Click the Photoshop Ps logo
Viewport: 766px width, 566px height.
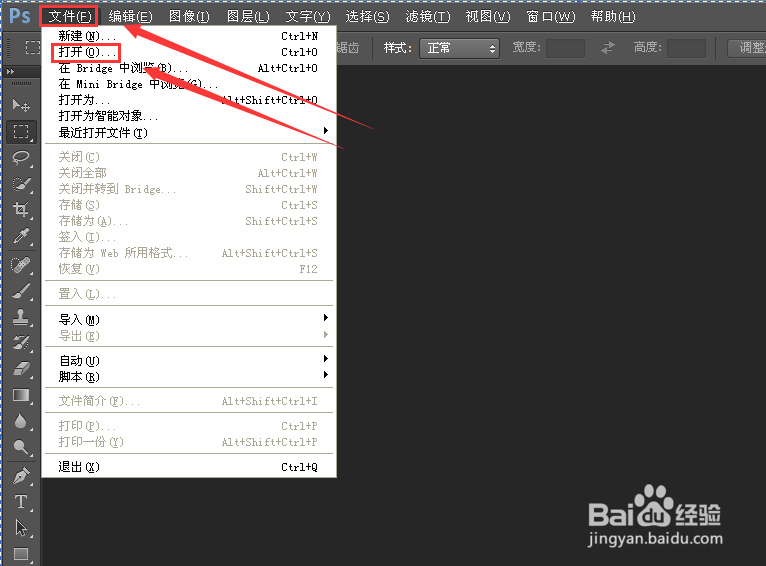click(20, 16)
